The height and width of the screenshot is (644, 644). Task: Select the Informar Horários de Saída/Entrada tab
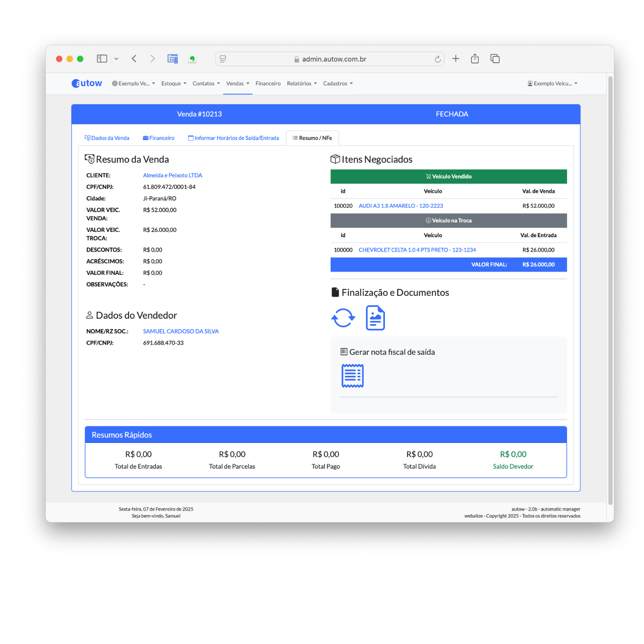[233, 138]
